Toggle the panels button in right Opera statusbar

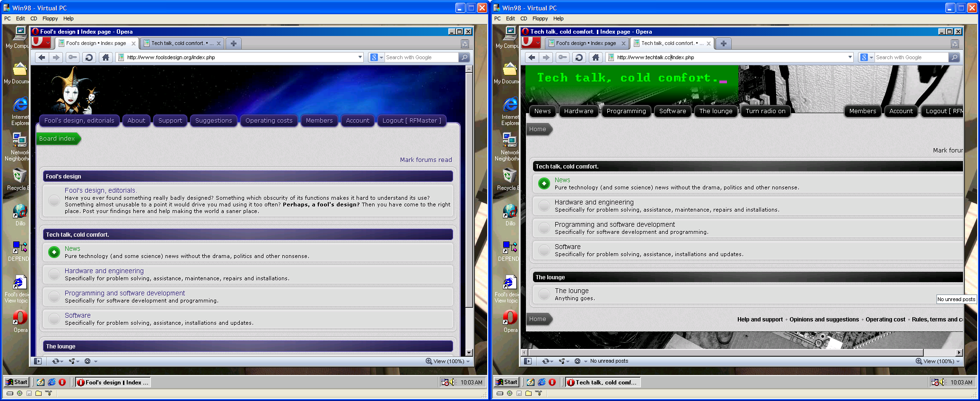528,361
